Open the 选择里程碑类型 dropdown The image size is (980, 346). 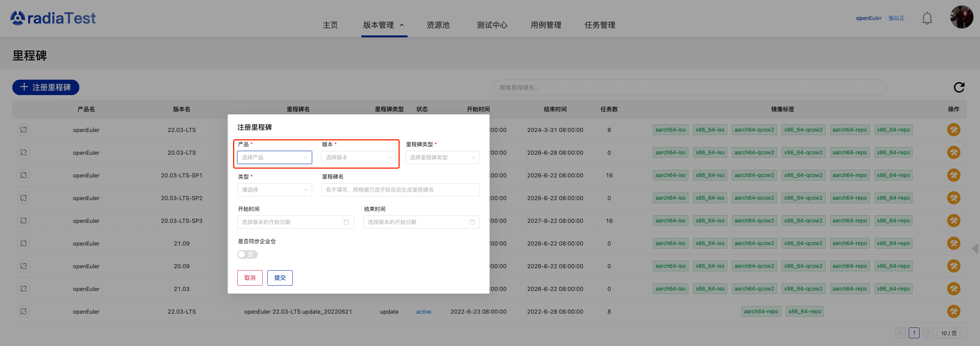point(442,157)
